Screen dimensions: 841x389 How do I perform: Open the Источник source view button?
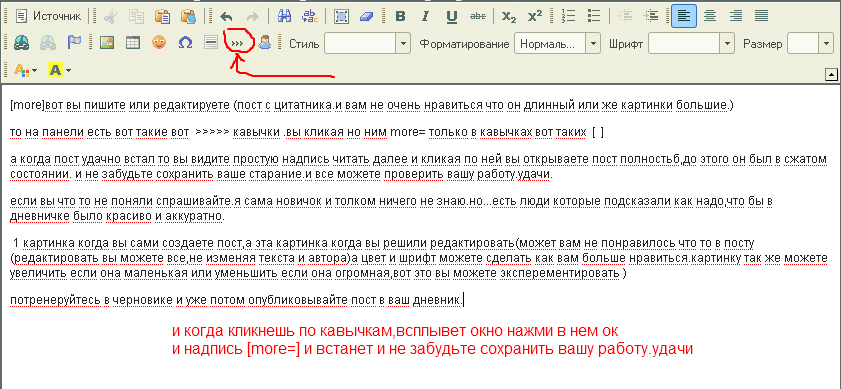point(48,16)
